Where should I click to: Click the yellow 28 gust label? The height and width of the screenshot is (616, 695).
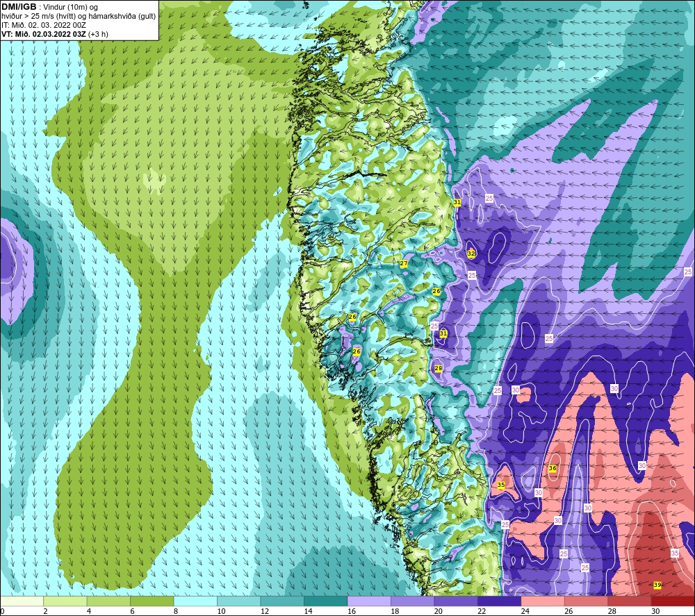point(439,368)
